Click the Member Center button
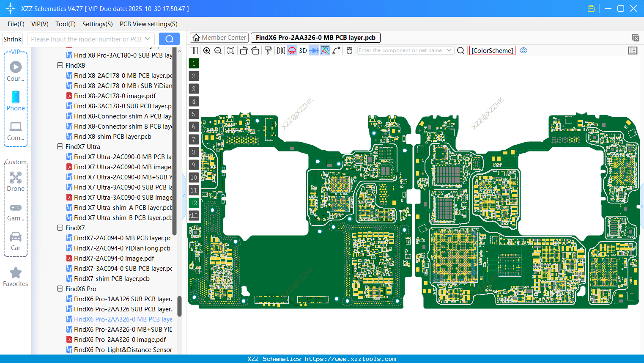Screen dimensions: 644x363 click(219, 37)
